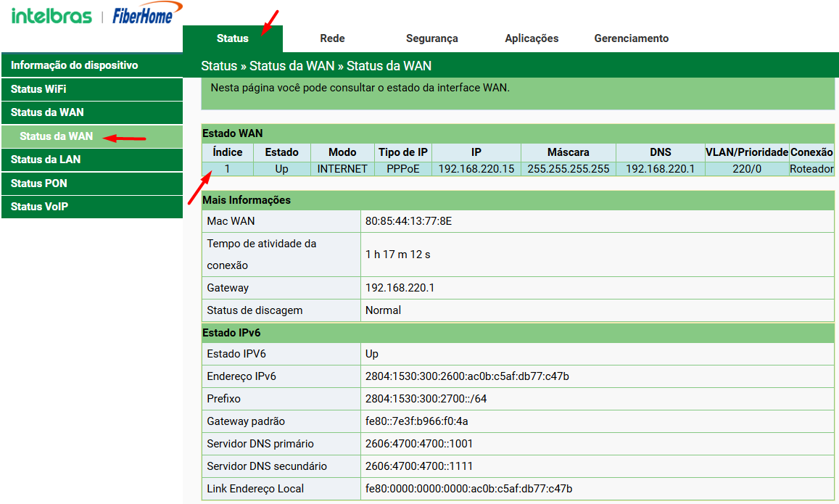Viewport: 839px width, 504px height.
Task: Click the Servidor DNS secundário label
Action: click(267, 466)
